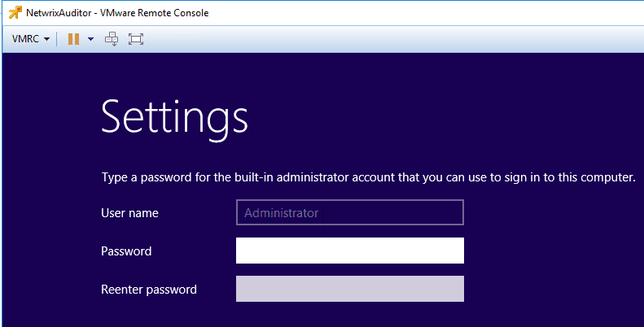Click the "Reenter password" label
This screenshot has height=327, width=644.
coord(149,289)
